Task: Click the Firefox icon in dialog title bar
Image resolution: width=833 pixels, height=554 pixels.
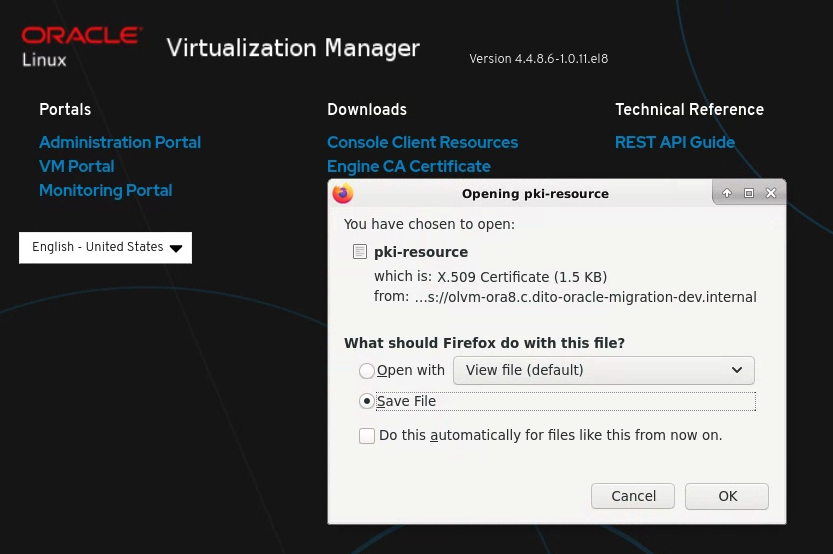Action: [343, 193]
